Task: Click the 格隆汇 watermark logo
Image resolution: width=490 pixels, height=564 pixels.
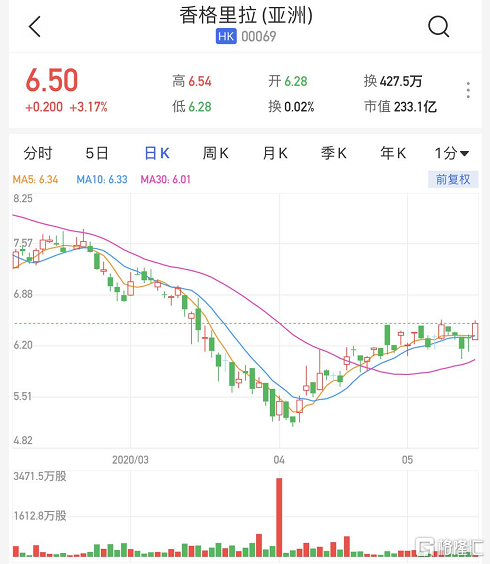Action: click(x=449, y=547)
